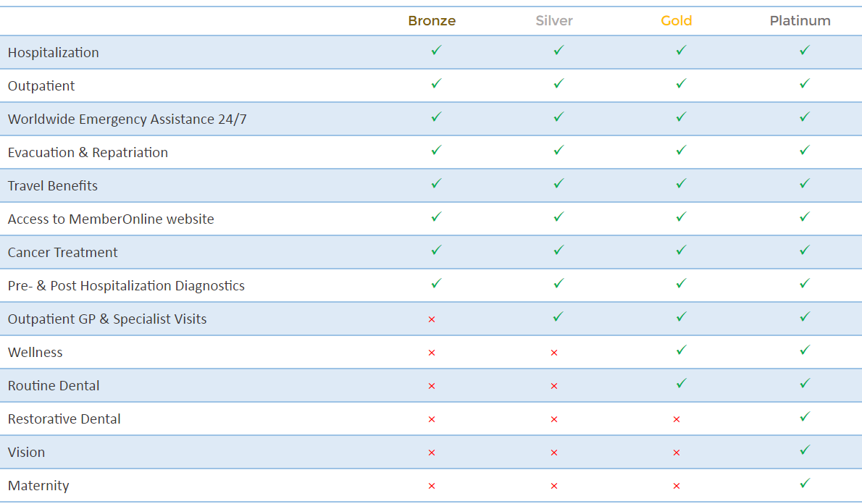Select the standalone Outpatient row label
The width and height of the screenshot is (862, 504).
click(41, 85)
